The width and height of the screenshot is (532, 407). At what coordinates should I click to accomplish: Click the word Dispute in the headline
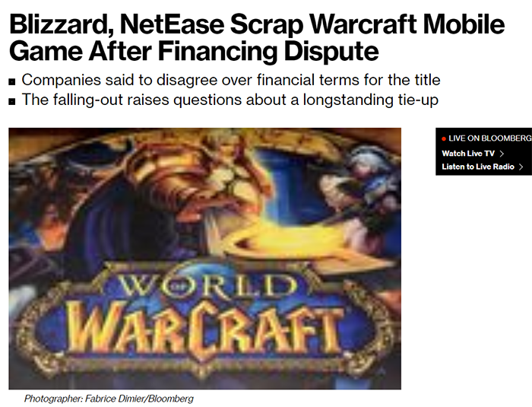point(331,51)
